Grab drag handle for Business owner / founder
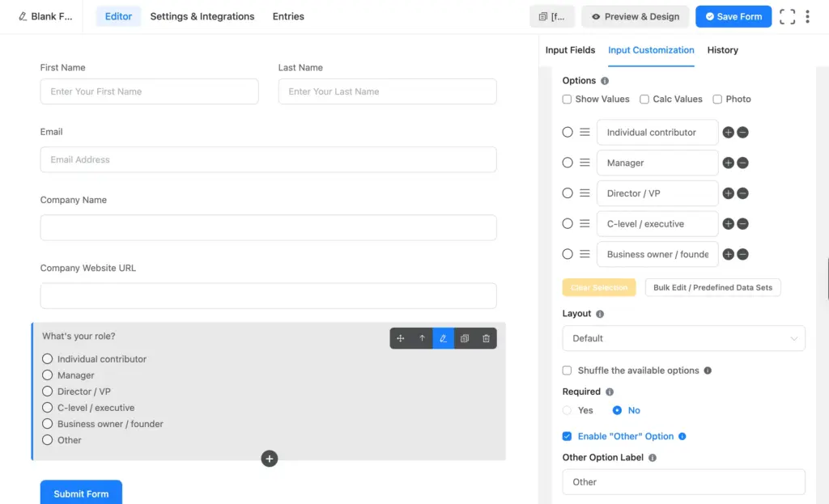 click(585, 254)
